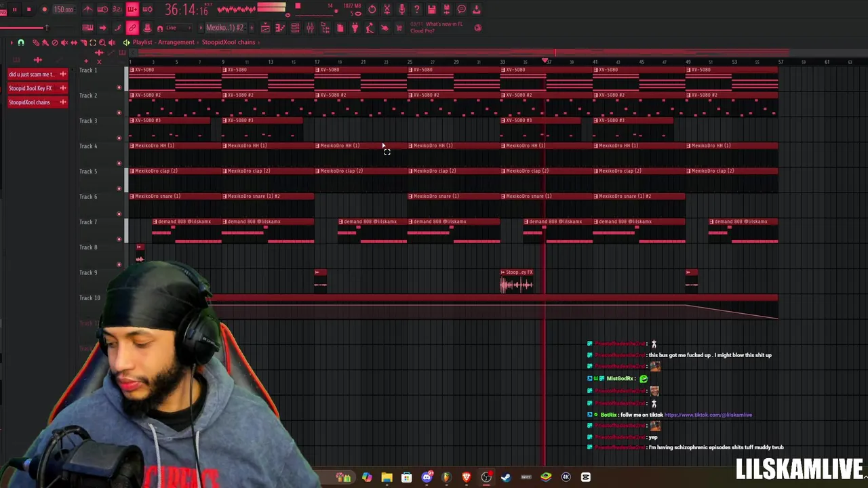This screenshot has width=868, height=488.
Task: Click the shopping cart icon
Action: coord(399,28)
